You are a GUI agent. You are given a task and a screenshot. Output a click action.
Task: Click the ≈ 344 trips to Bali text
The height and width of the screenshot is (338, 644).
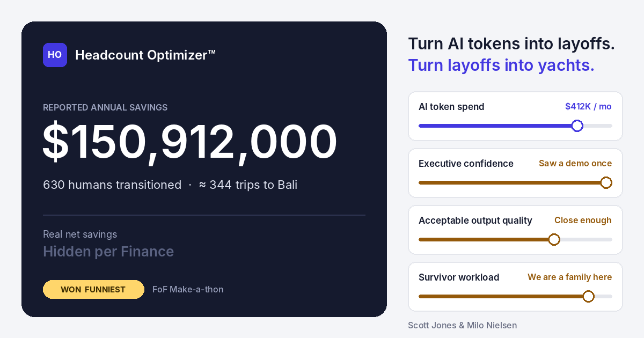pyautogui.click(x=248, y=185)
